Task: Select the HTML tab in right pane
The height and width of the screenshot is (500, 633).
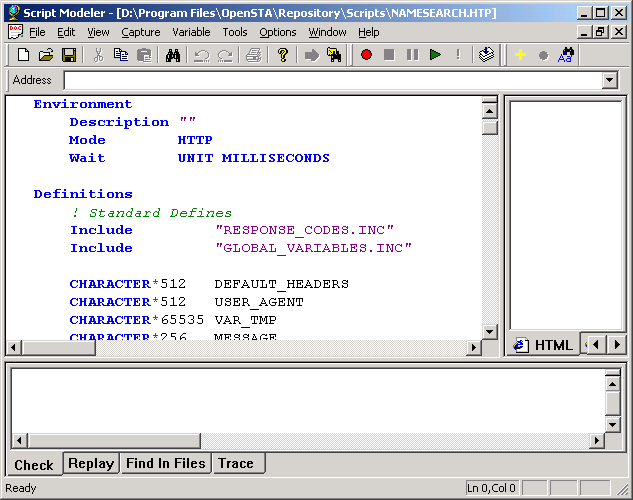Action: [543, 345]
